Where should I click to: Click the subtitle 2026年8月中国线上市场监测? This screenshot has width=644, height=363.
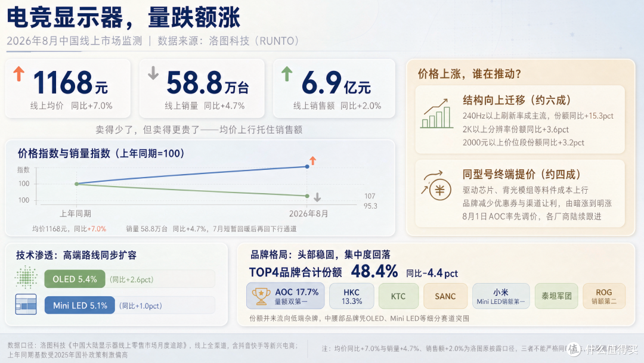pos(75,41)
